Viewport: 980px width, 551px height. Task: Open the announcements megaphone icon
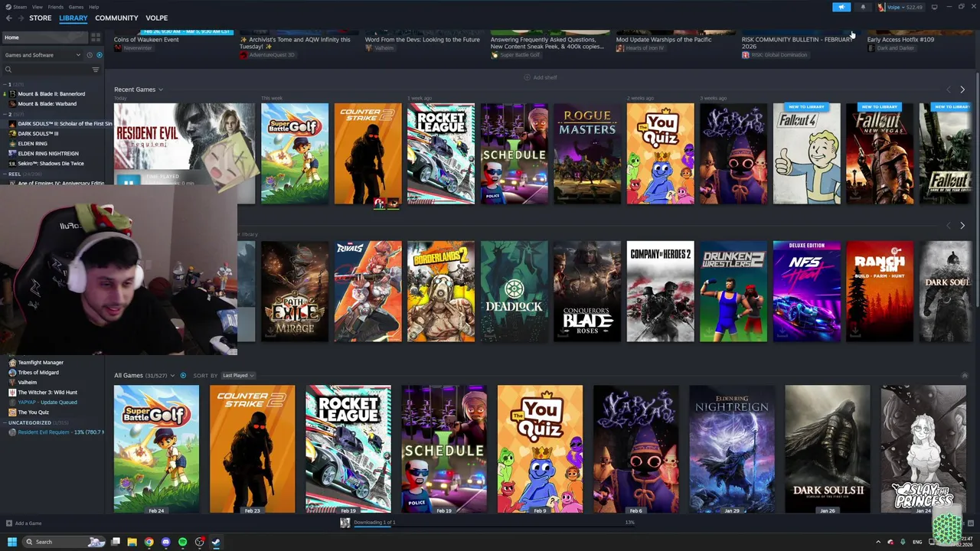pos(841,7)
